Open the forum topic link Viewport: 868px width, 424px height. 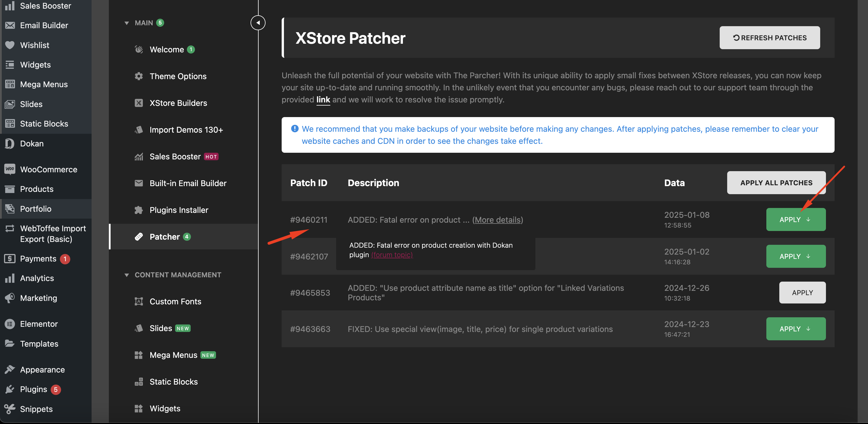coord(392,255)
